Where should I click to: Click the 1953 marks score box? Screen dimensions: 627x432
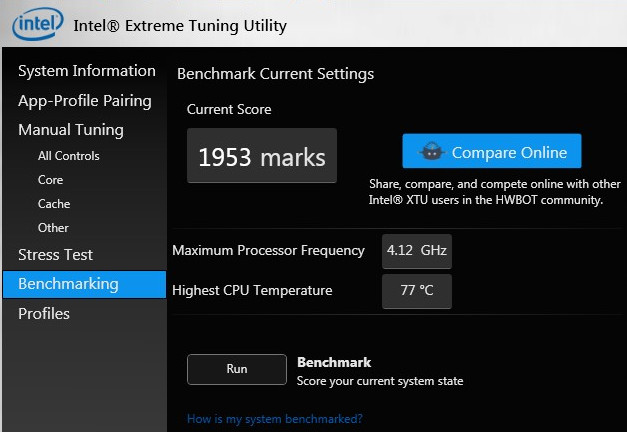261,157
